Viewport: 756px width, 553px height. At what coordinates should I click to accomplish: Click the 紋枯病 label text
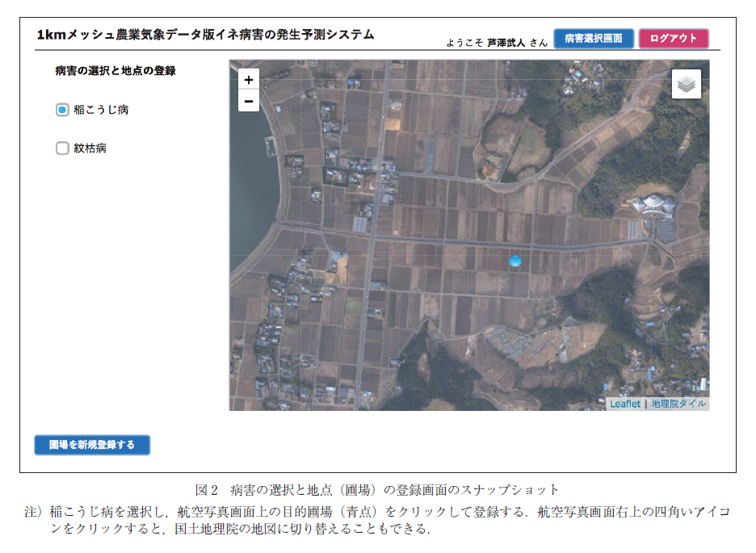click(90, 148)
